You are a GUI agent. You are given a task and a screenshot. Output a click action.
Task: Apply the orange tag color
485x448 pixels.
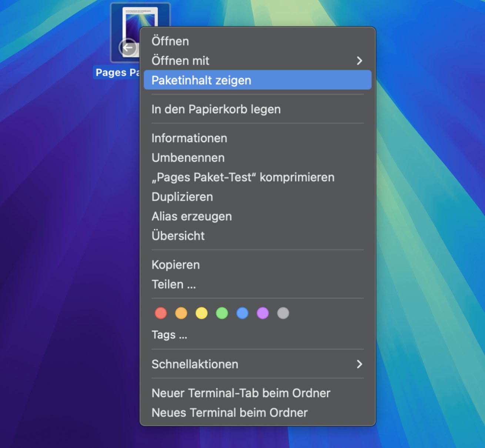tap(181, 313)
